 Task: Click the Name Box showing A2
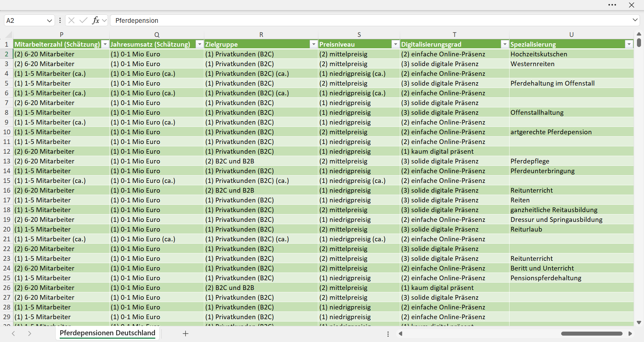click(25, 20)
